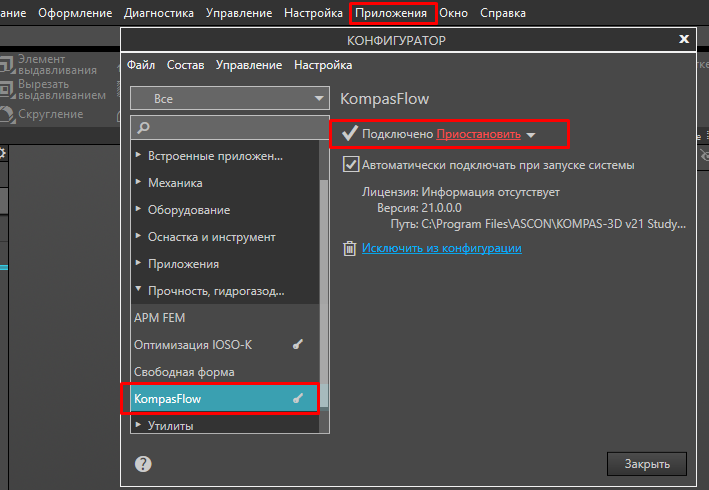The width and height of the screenshot is (709, 490).
Task: Open the Оформление menu
Action: [75, 13]
